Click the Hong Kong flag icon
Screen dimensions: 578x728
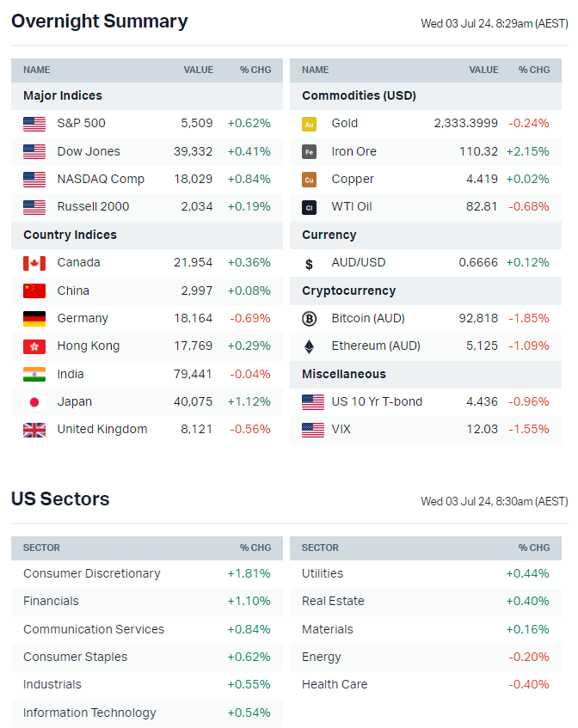tap(34, 346)
